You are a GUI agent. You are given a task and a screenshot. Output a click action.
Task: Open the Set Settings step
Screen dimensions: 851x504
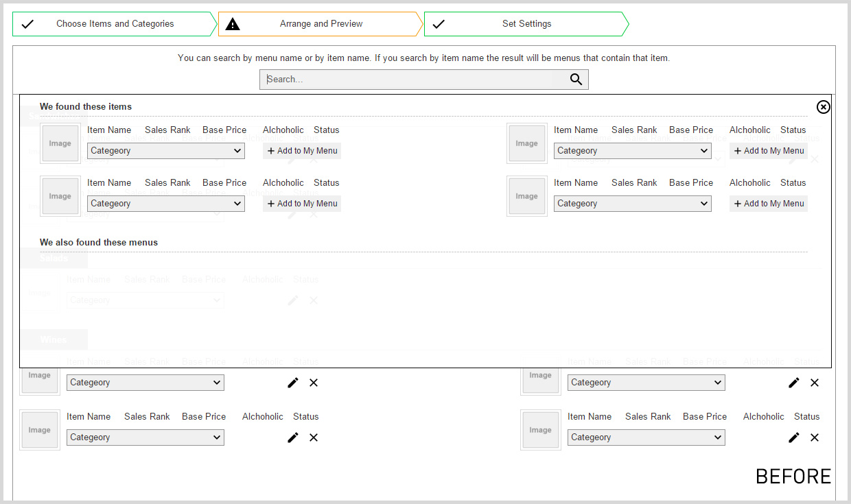click(x=526, y=24)
